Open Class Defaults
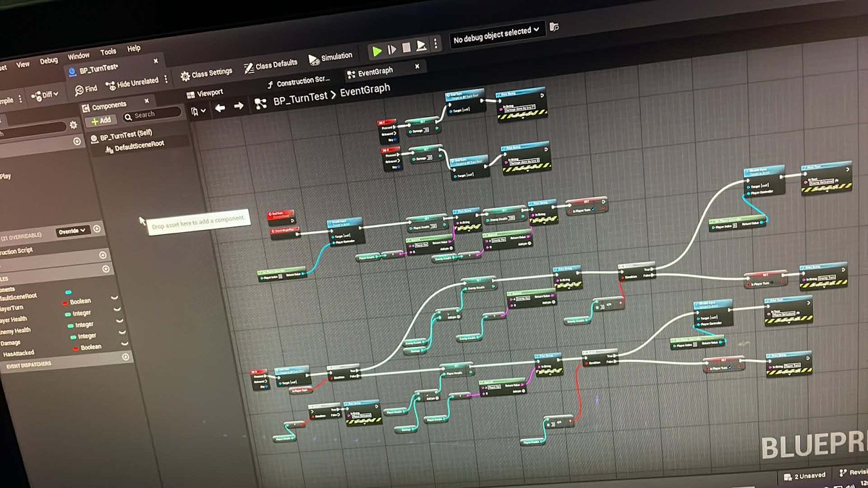868x488 pixels. [x=270, y=66]
